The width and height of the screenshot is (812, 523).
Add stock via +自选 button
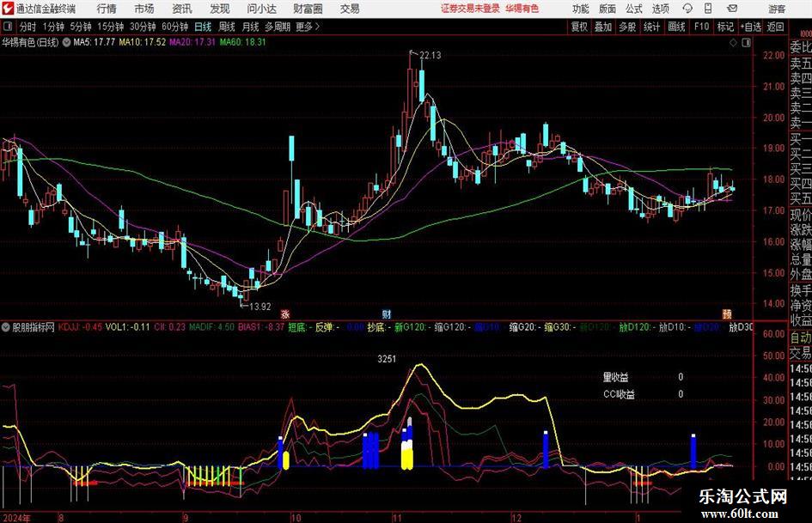(750, 27)
